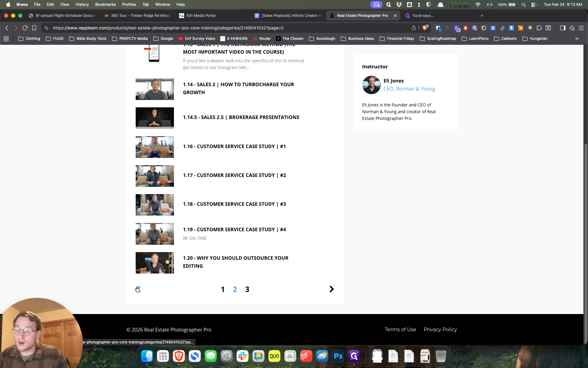Open Terms of Use in the footer
Image resolution: width=588 pixels, height=368 pixels.
click(x=400, y=329)
